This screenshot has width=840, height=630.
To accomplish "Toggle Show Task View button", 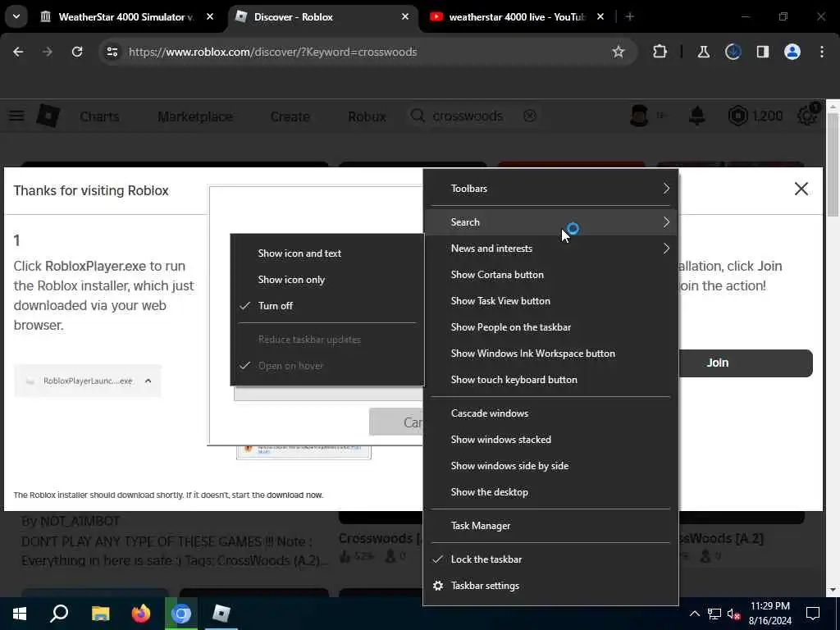I will (x=550, y=300).
